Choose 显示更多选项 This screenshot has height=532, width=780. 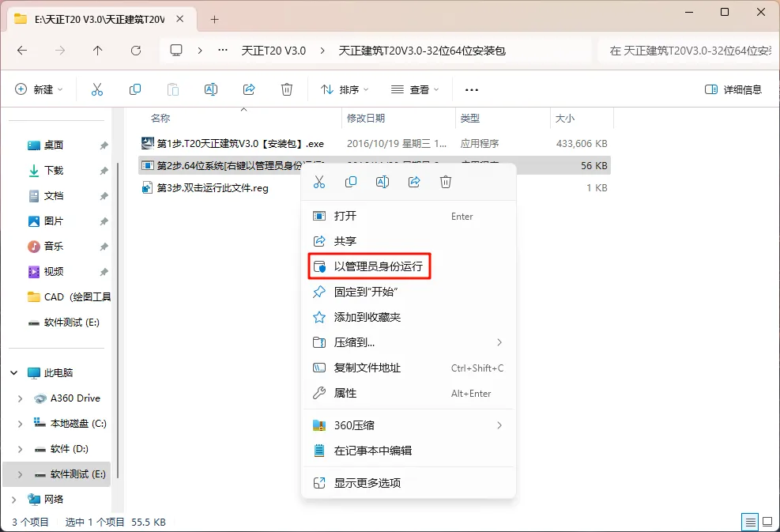[x=408, y=483]
